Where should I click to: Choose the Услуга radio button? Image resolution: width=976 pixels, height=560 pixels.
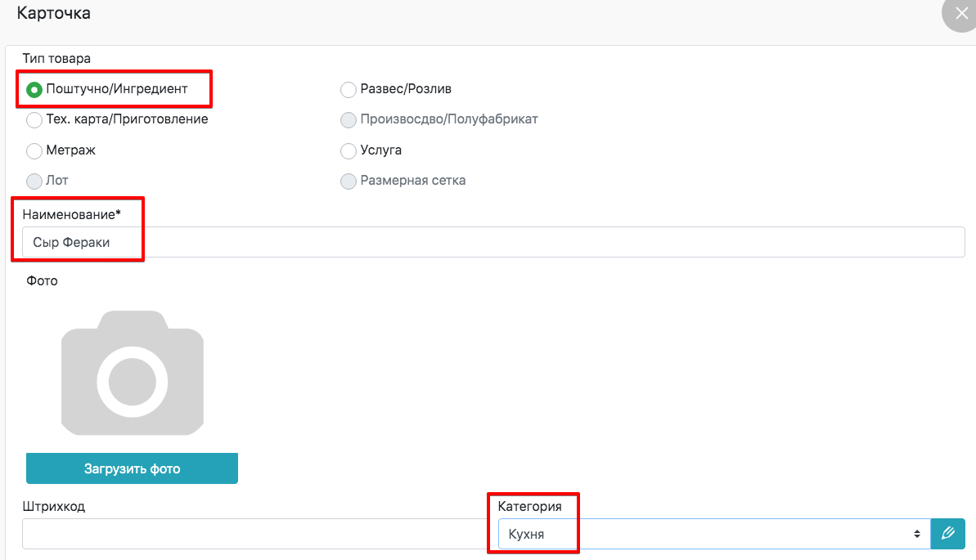tap(349, 151)
